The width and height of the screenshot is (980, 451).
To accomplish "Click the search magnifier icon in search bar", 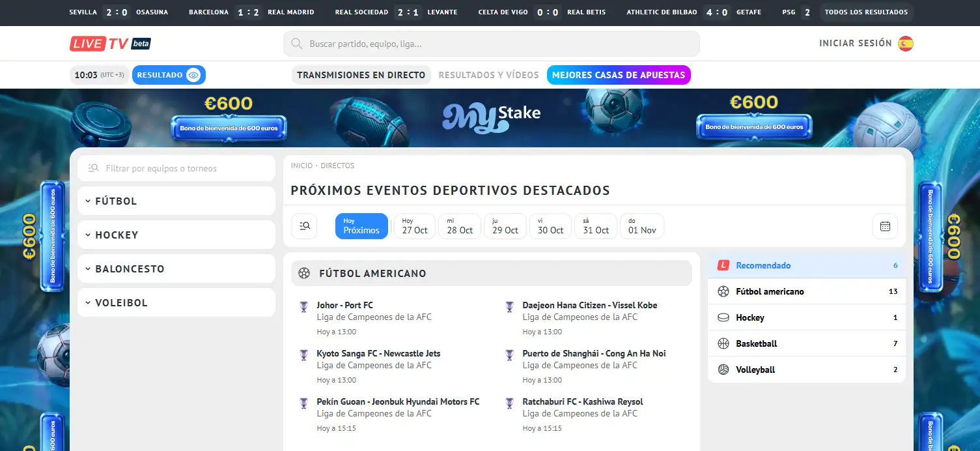I will 297,44.
